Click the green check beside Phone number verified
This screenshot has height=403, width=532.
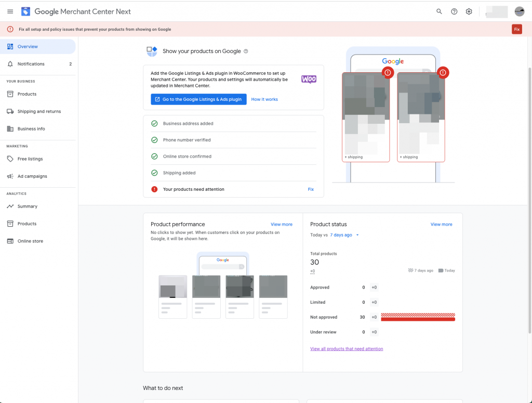tap(154, 140)
